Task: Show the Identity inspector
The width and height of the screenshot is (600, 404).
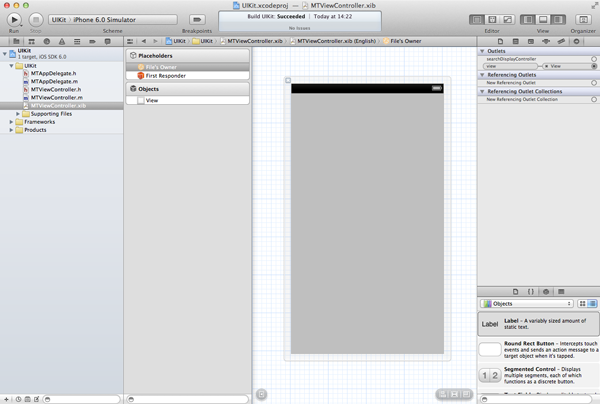Action: pos(531,41)
